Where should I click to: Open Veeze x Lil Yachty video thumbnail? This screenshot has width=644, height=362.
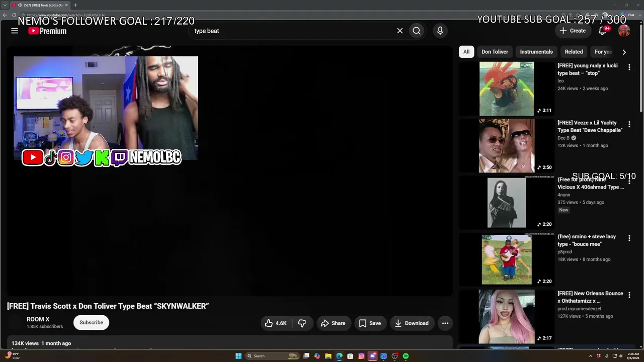tap(507, 146)
